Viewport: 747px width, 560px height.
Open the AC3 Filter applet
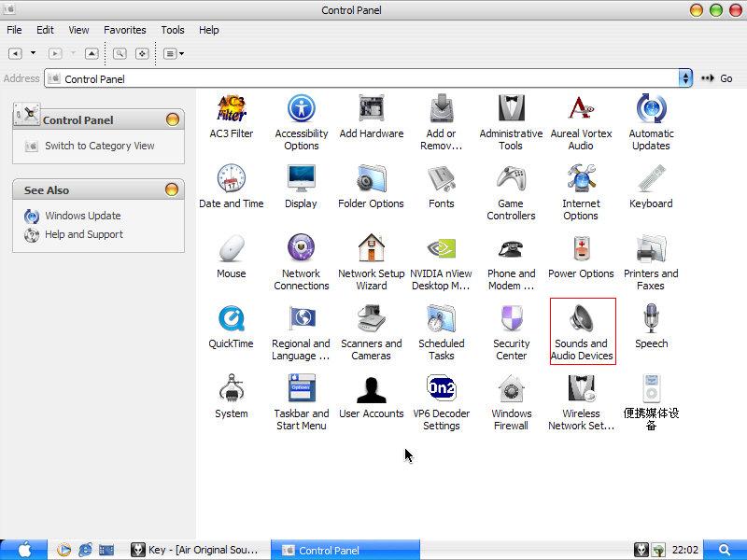click(x=231, y=117)
